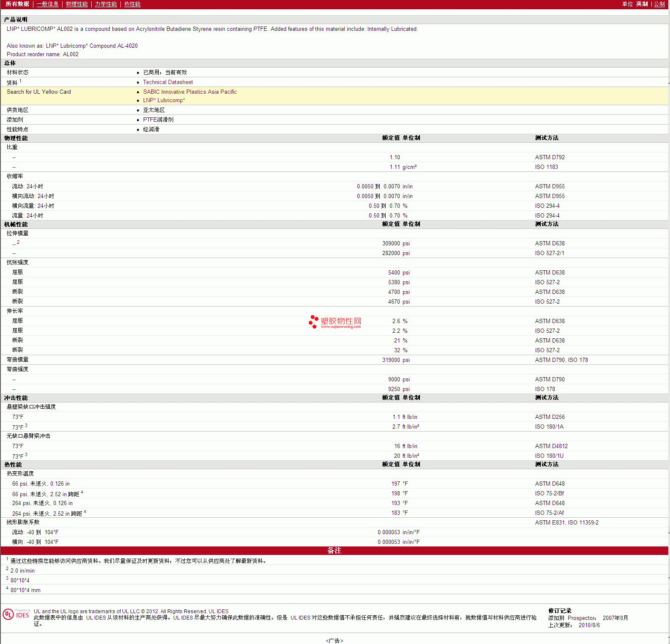The width and height of the screenshot is (670, 644).
Task: Select the Search for UL Yellow Card label
Action: (x=39, y=92)
